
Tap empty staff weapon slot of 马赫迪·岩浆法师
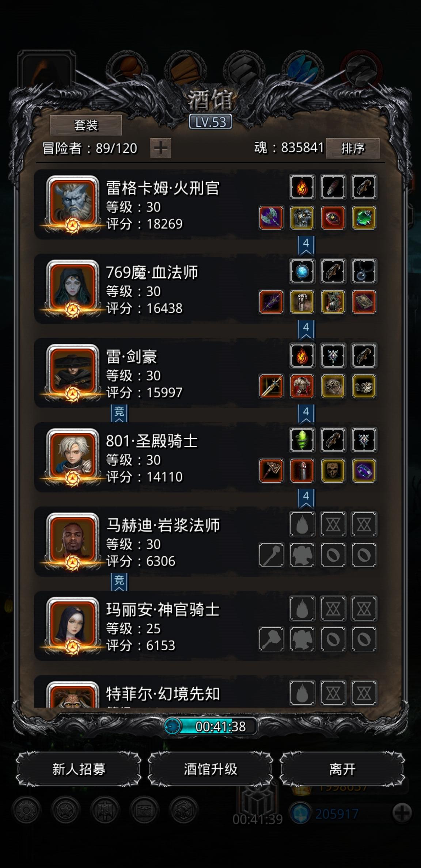tap(271, 555)
